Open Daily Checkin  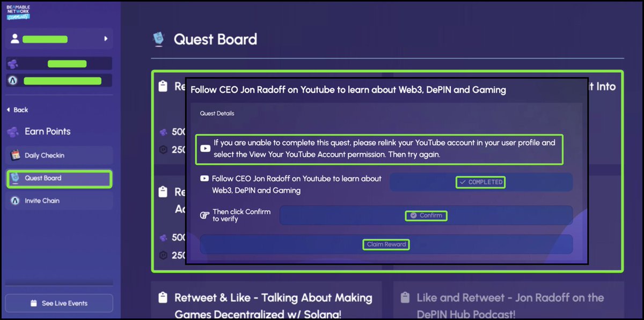point(59,155)
